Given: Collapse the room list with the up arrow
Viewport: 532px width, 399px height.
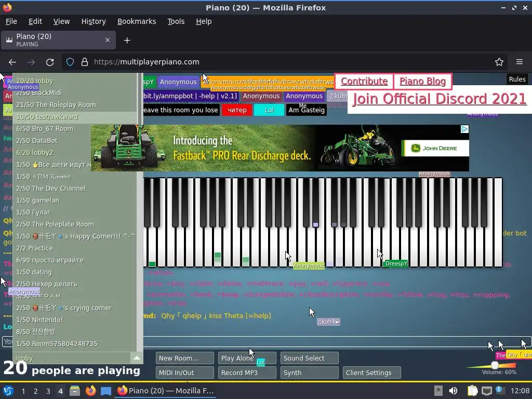Looking at the screenshot, I should (x=137, y=358).
